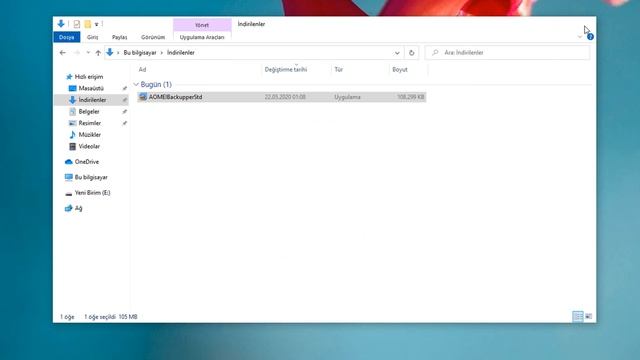Click the quick access properties icon
640x360 pixels.
point(77,24)
